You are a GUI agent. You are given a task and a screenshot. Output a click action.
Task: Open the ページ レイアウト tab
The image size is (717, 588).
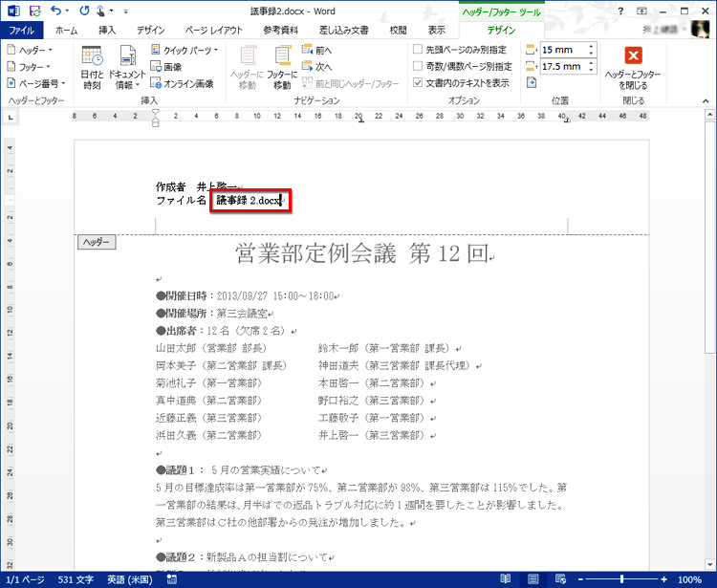[213, 31]
